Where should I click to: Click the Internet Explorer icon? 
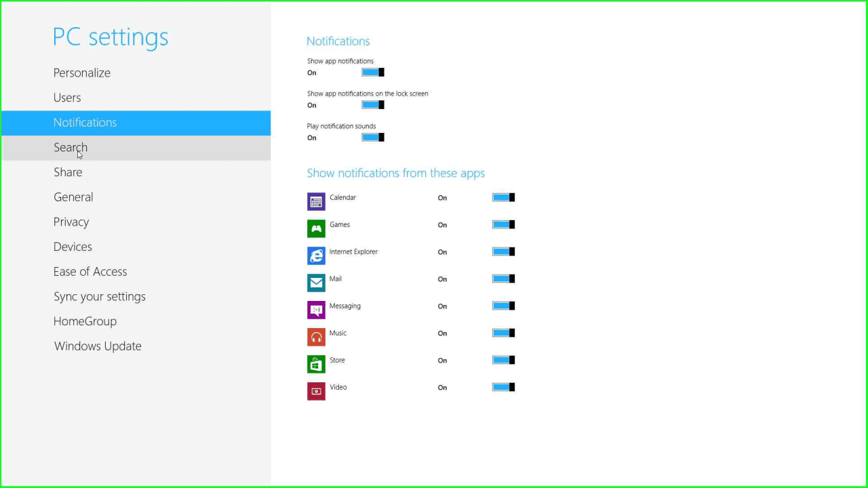coord(316,256)
